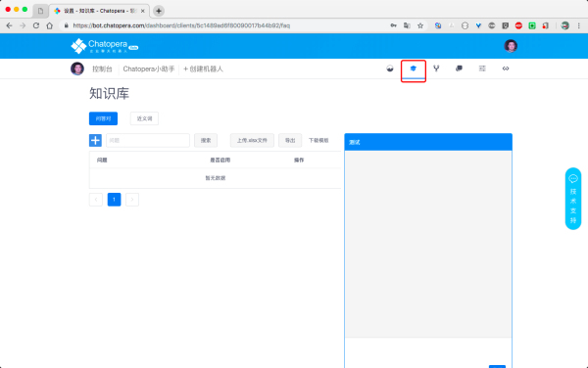Open the statistics chart icon in navigation

pyautogui.click(x=390, y=69)
